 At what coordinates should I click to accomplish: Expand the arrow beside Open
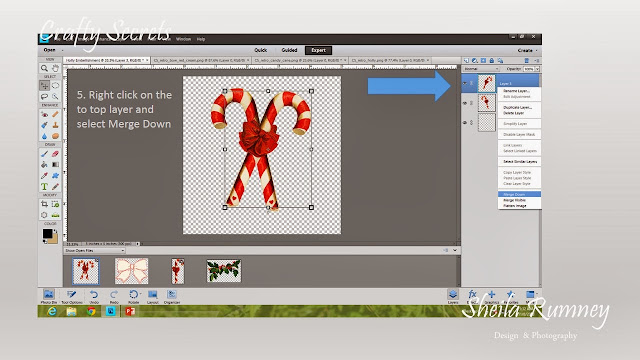point(62,50)
